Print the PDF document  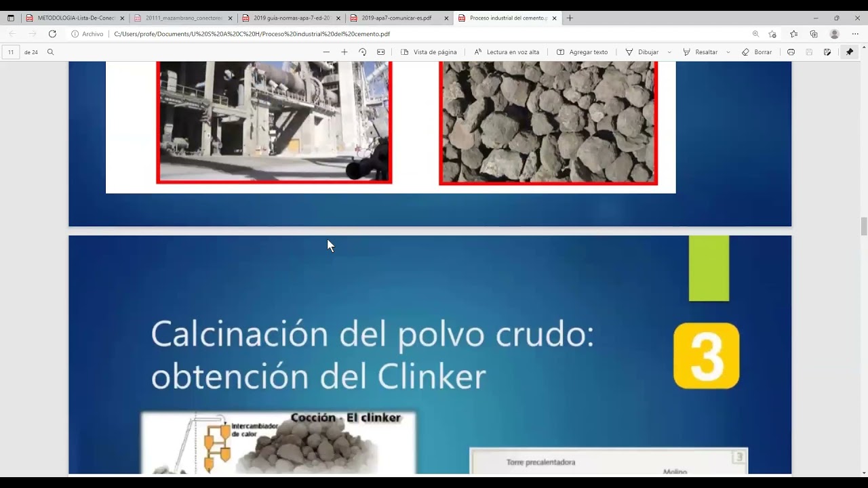pyautogui.click(x=791, y=52)
